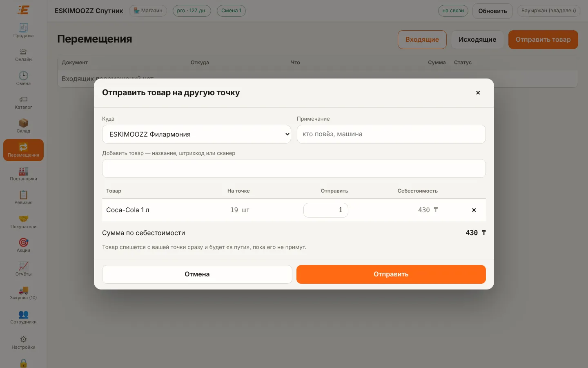Switch to Исходящие tab
This screenshot has height=368, width=588.
[477, 40]
